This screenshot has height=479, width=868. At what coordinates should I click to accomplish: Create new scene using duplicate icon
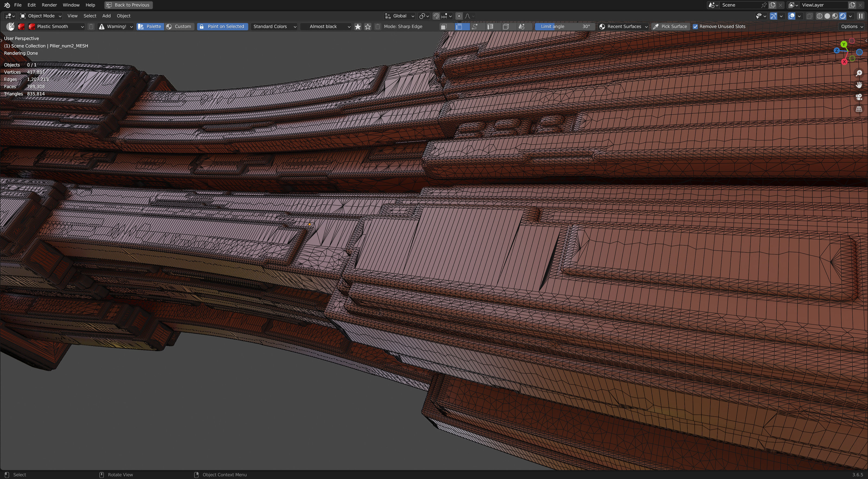[773, 5]
